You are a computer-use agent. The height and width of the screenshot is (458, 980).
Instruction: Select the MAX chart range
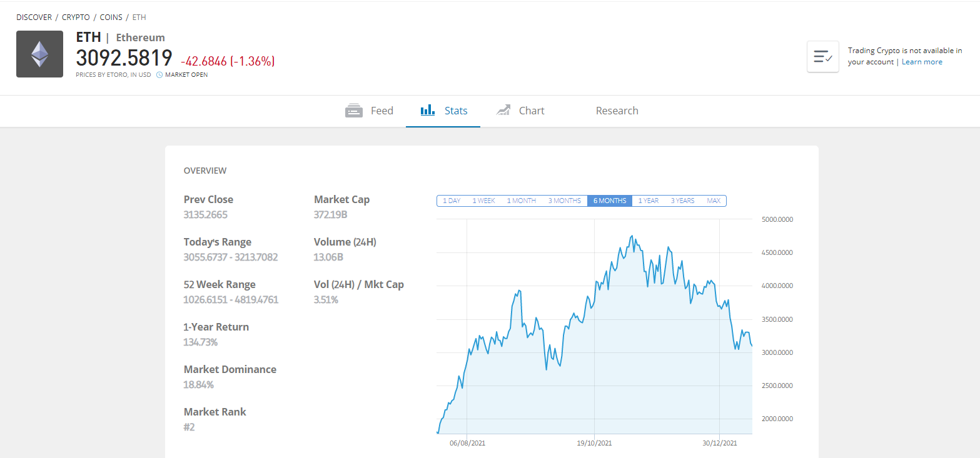click(714, 201)
